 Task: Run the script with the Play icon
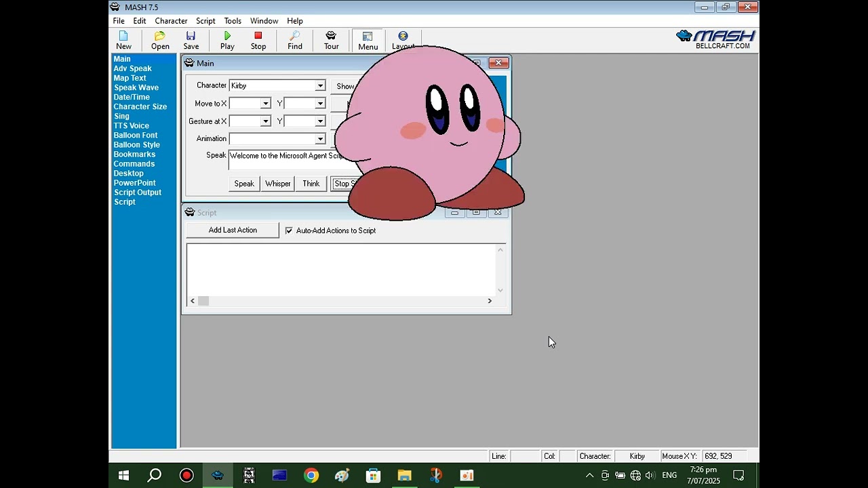[x=227, y=41]
